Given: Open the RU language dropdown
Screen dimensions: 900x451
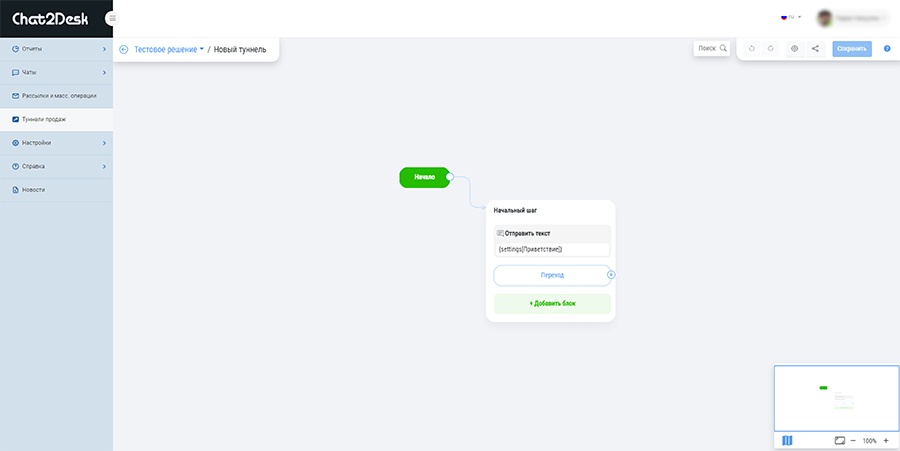Looking at the screenshot, I should pyautogui.click(x=790, y=17).
